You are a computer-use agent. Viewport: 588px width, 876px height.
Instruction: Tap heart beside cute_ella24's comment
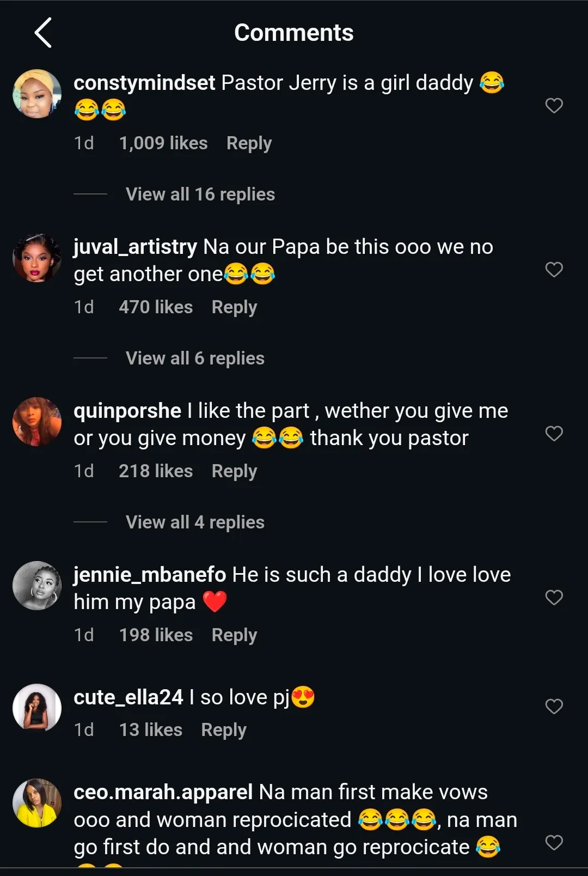tap(554, 706)
